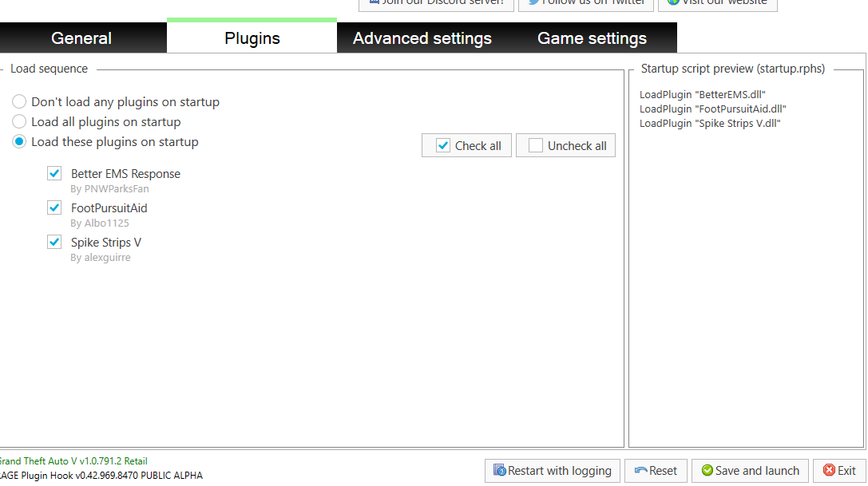Click LoadPlugin "BetterEMS.dll" script line
This screenshot has height=486, width=868.
[703, 95]
